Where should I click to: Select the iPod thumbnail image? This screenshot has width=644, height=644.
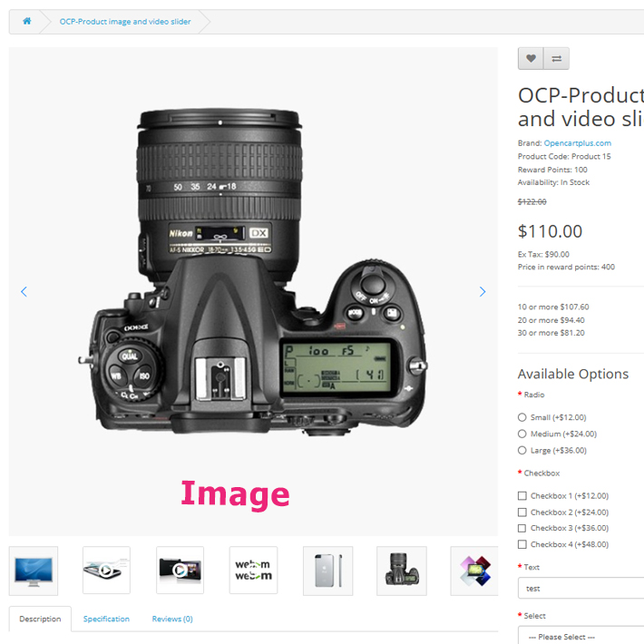click(327, 571)
